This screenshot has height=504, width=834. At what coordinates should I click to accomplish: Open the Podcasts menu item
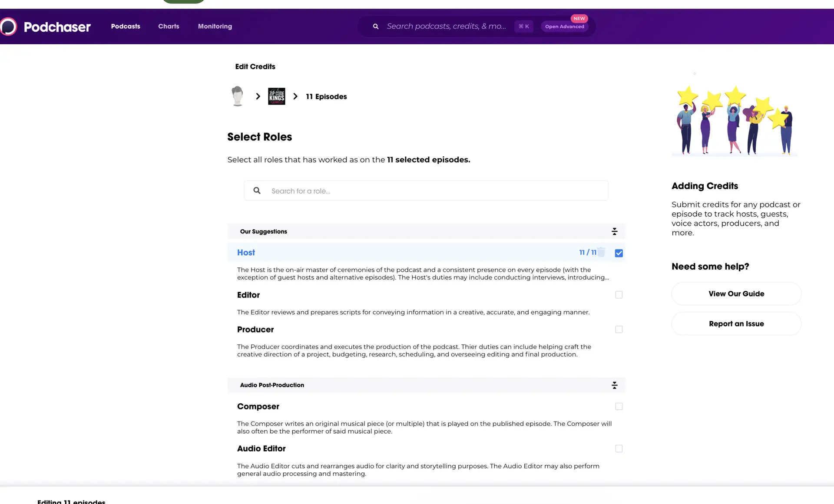point(125,26)
